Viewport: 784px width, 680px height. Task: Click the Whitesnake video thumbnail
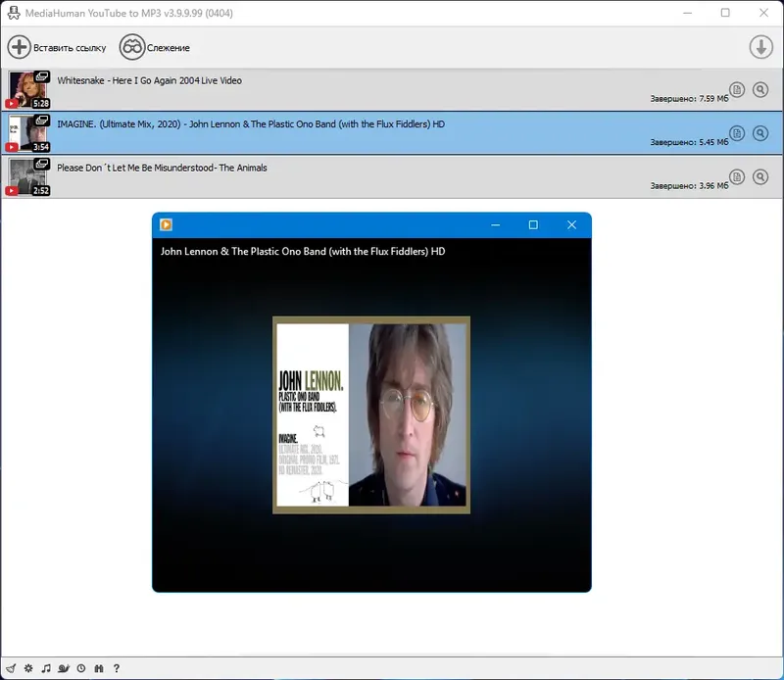click(x=28, y=89)
